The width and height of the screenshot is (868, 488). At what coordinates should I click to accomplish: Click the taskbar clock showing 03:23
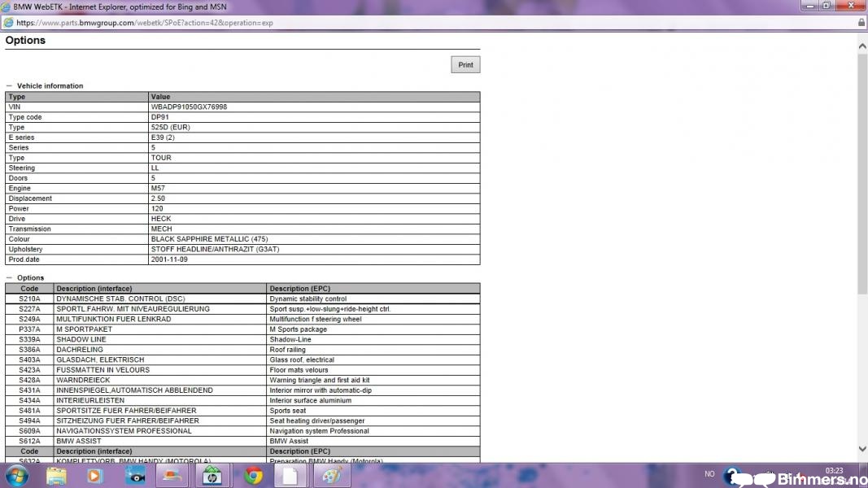click(834, 471)
